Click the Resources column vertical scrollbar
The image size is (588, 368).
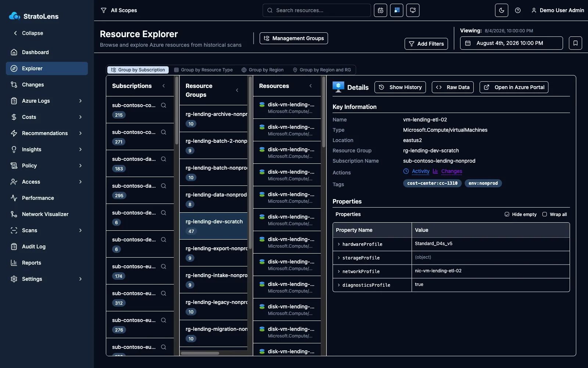(324, 112)
